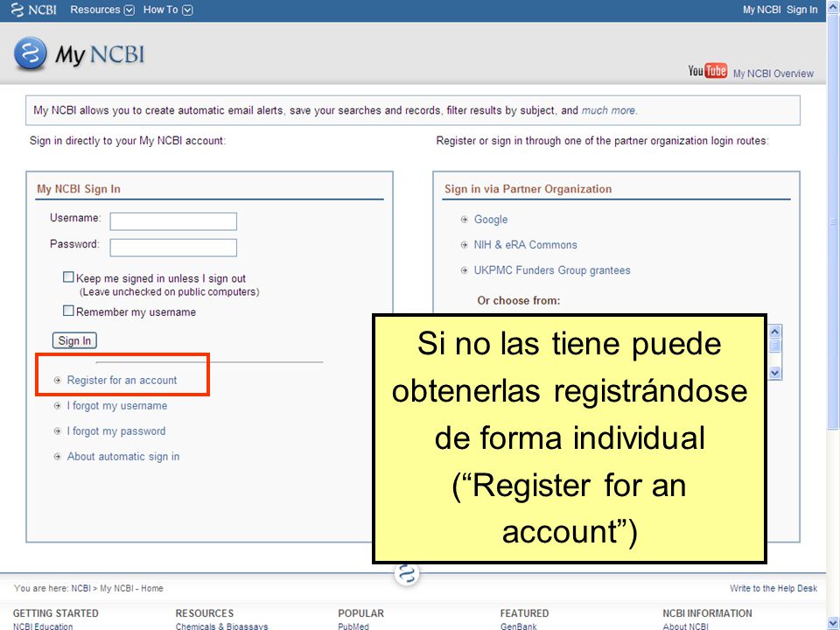Image resolution: width=840 pixels, height=630 pixels.
Task: Click the page vertical scrollbar thumb
Action: 833,221
